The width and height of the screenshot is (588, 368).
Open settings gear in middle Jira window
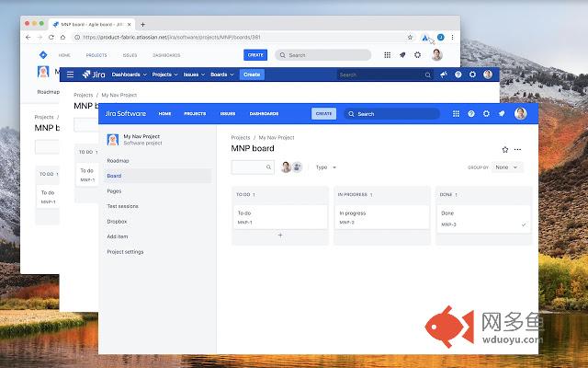pyautogui.click(x=472, y=75)
